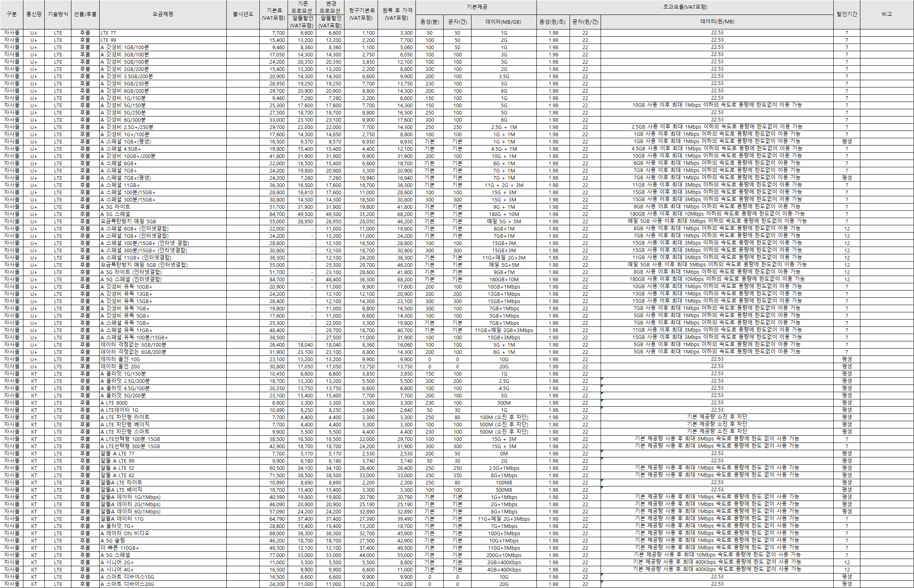The width and height of the screenshot is (914, 588).
Task: Click plan cell A LTE 차단형 스마트
Action: [x=163, y=432]
